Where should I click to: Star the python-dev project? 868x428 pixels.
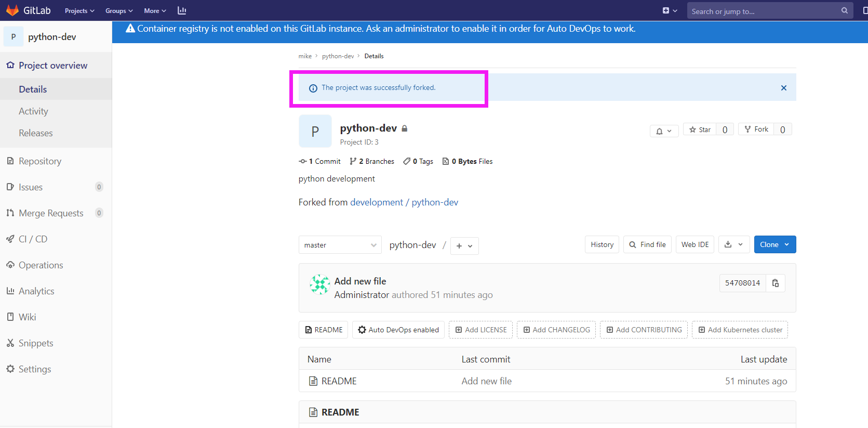(x=700, y=129)
